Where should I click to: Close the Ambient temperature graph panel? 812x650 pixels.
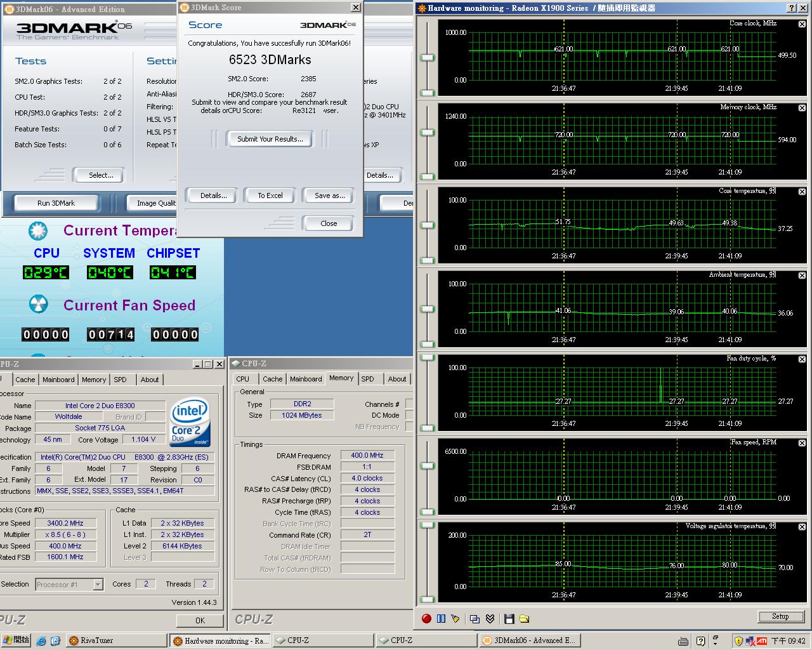pyautogui.click(x=802, y=275)
